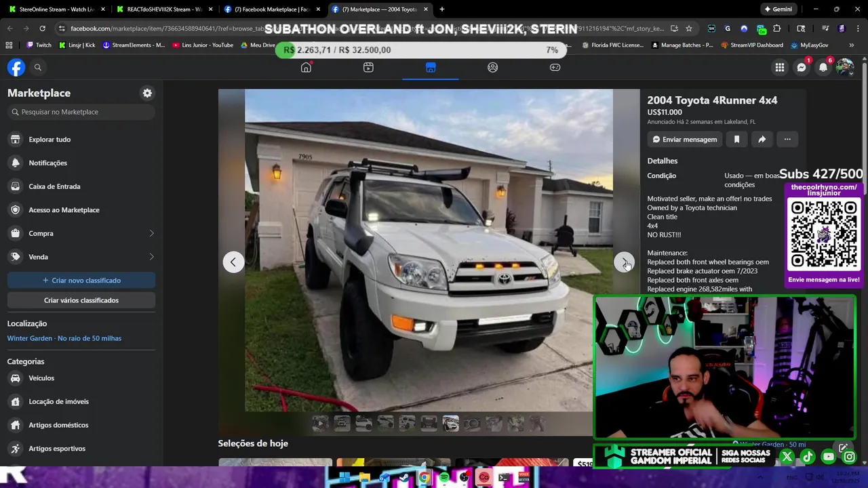Image resolution: width=868 pixels, height=488 pixels.
Task: Show previous listing photo arrow
Action: tap(233, 262)
